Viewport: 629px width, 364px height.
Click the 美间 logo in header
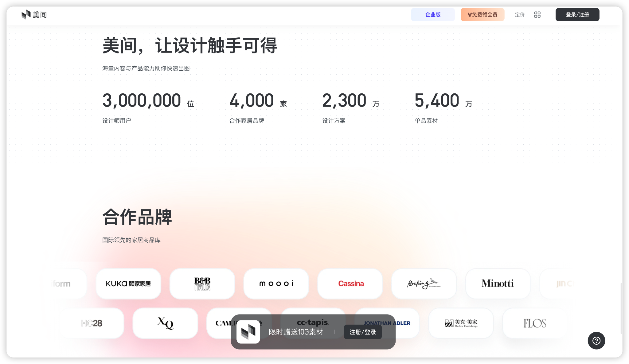pos(34,14)
